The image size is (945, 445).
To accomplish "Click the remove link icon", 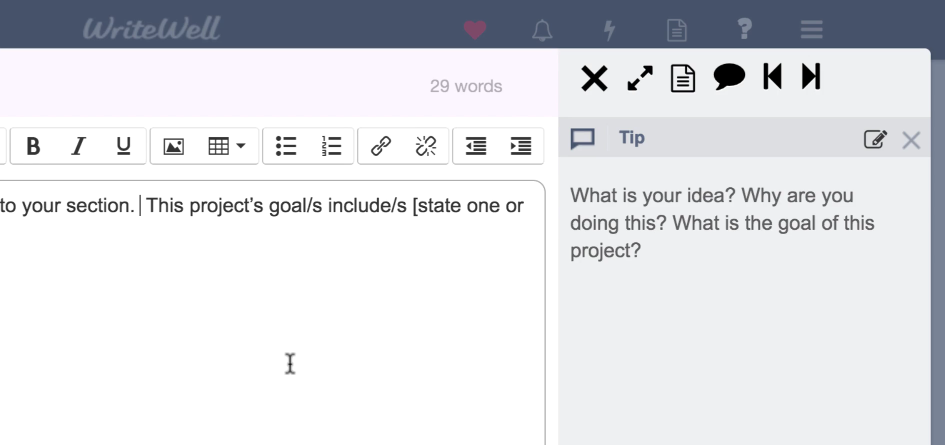I will [x=424, y=146].
